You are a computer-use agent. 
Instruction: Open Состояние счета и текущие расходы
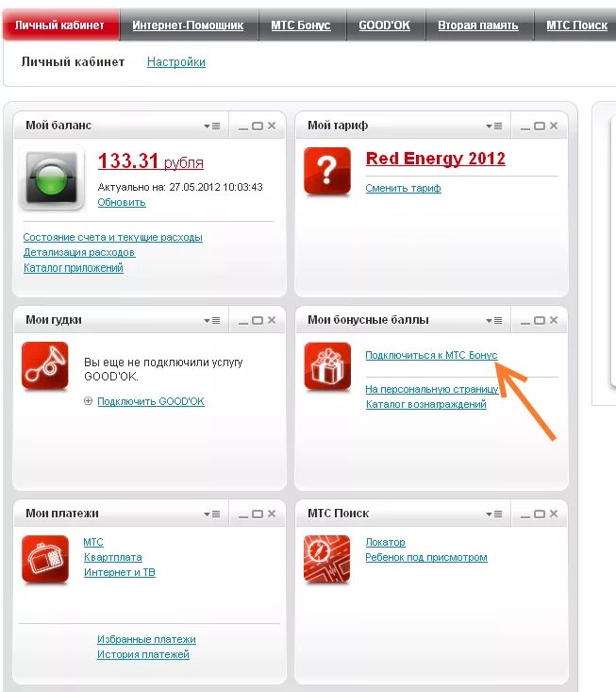113,237
